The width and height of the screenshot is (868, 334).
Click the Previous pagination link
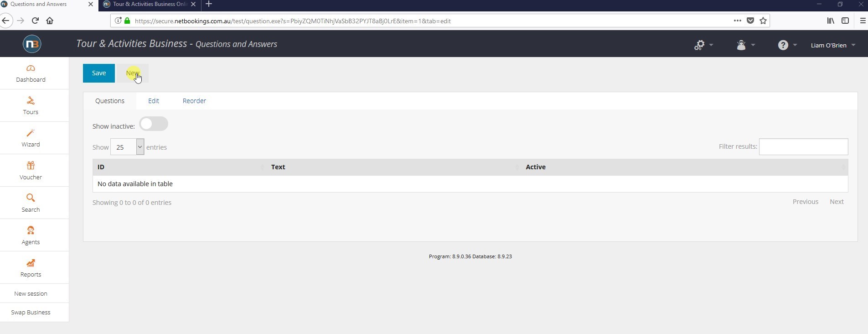point(805,202)
